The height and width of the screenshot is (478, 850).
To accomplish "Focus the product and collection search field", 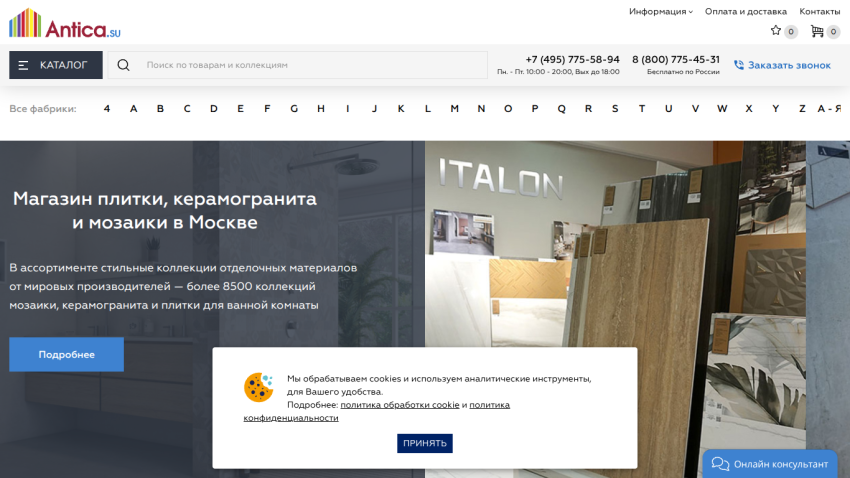I will click(298, 65).
